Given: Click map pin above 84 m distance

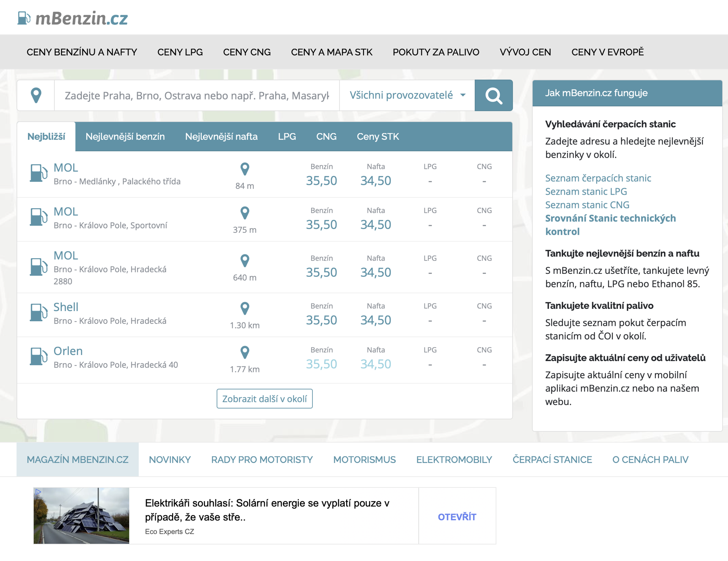Looking at the screenshot, I should [245, 169].
